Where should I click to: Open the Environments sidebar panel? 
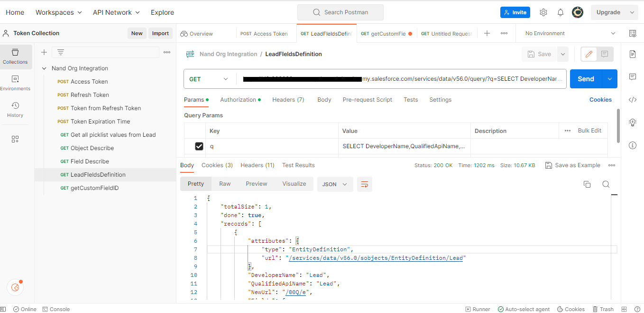(x=15, y=83)
